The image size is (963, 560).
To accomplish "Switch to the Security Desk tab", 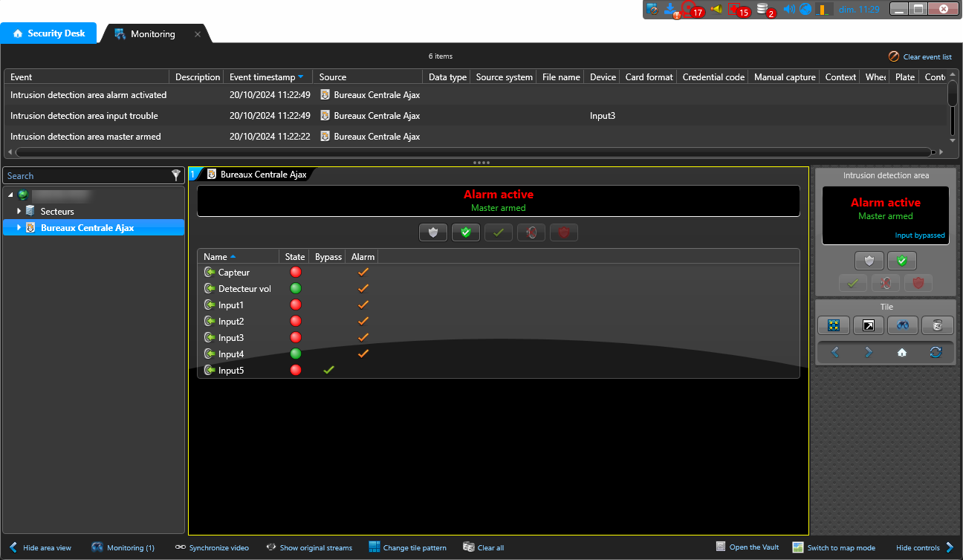I will [x=49, y=33].
